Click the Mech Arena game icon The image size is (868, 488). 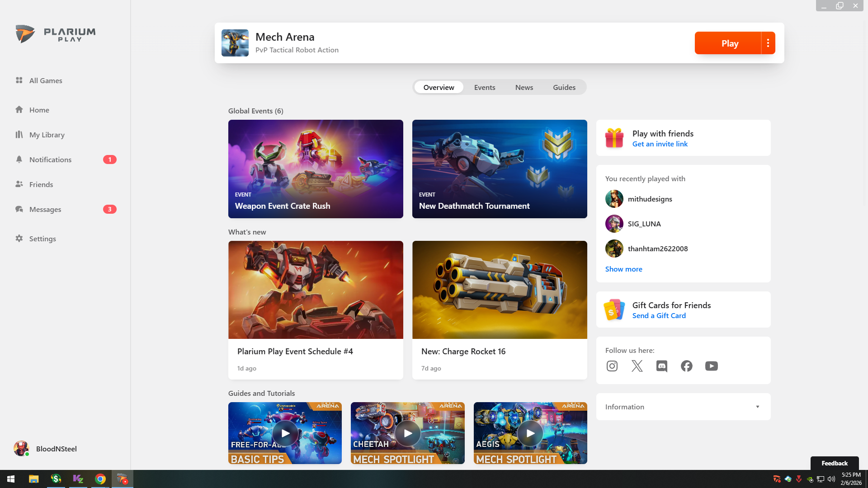tap(235, 43)
